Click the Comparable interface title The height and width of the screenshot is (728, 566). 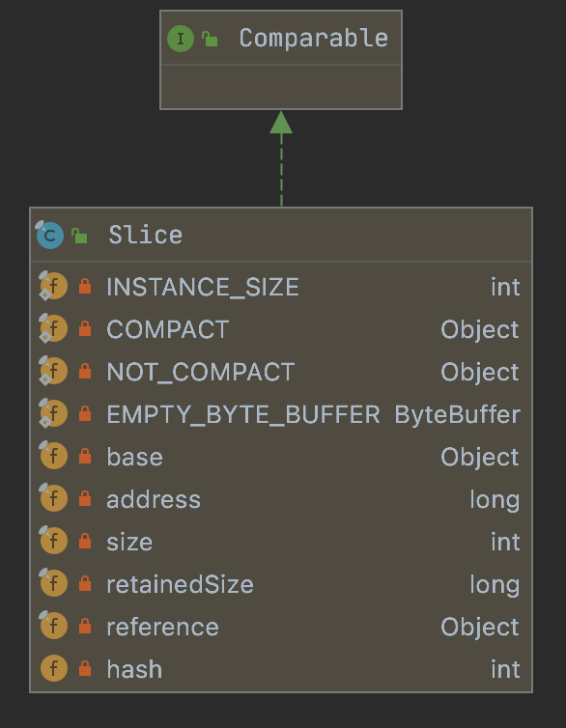pyautogui.click(x=313, y=38)
